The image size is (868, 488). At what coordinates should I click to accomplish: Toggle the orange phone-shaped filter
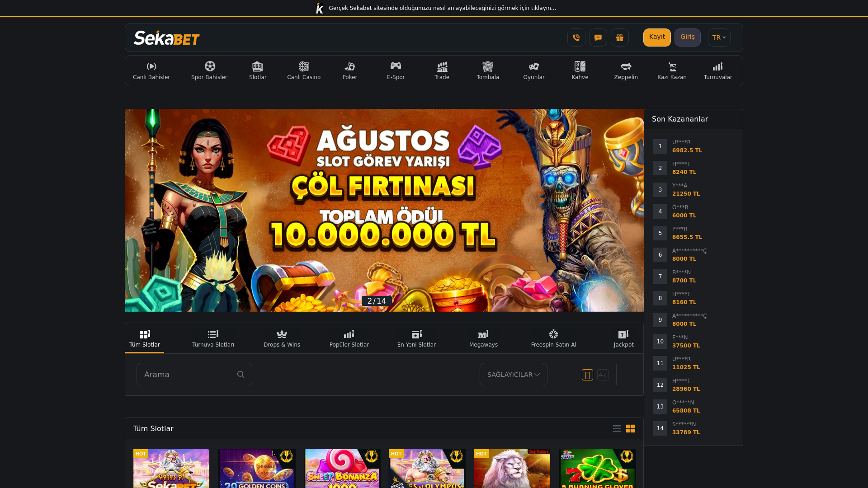pyautogui.click(x=587, y=375)
